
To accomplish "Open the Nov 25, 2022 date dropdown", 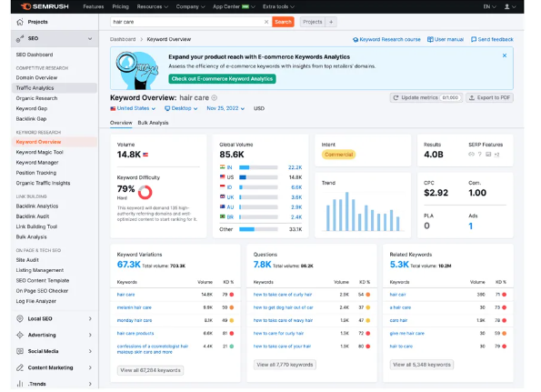I will point(225,108).
